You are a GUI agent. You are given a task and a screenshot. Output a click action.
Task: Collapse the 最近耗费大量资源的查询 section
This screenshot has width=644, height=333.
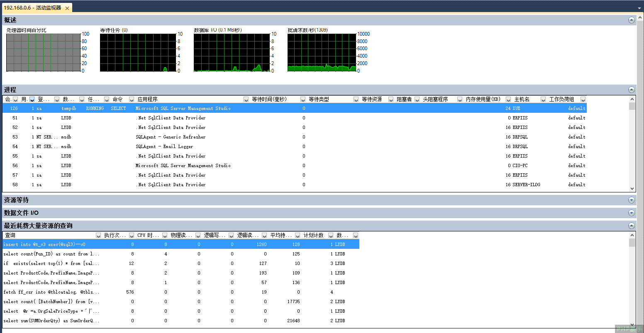[x=632, y=226]
